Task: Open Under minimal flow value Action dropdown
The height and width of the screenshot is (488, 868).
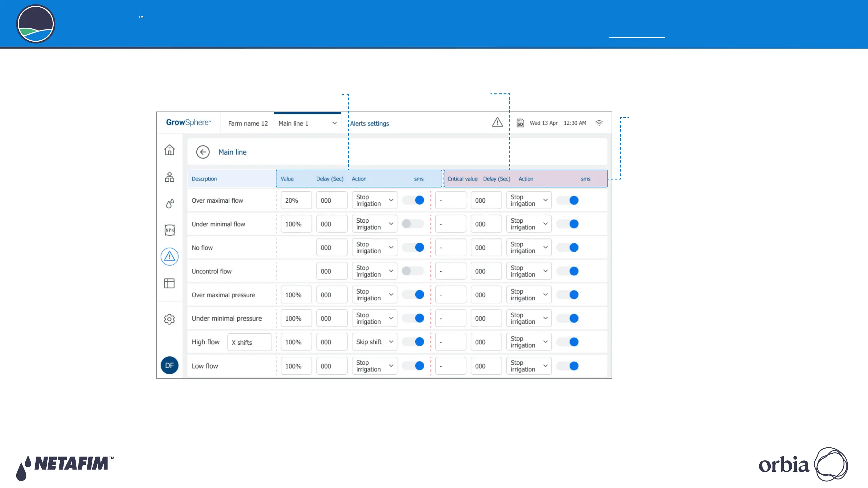Action: point(374,224)
